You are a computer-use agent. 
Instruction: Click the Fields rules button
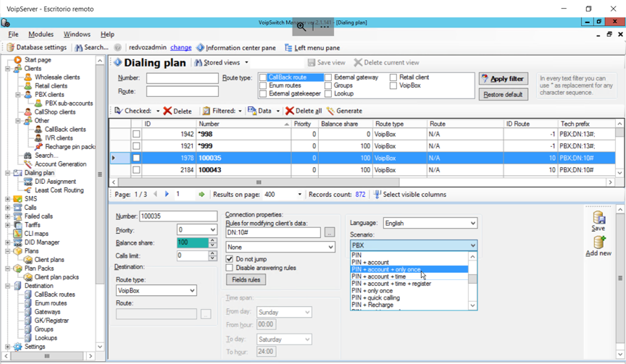[x=246, y=280]
